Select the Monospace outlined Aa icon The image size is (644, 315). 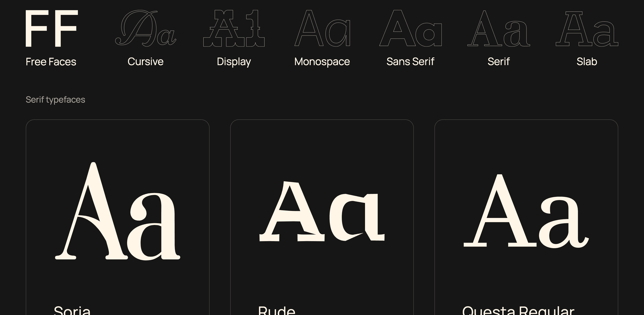(322, 28)
